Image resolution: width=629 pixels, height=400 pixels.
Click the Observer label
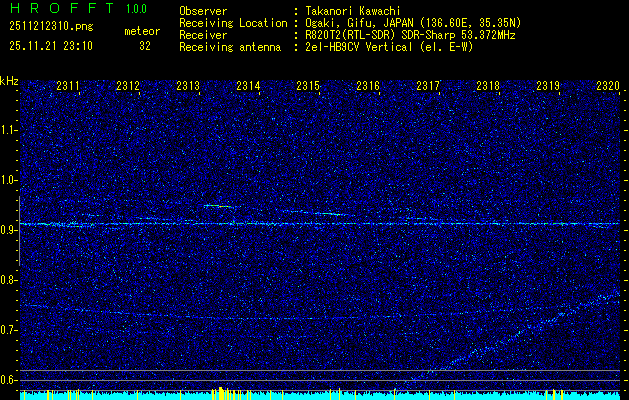tap(203, 11)
